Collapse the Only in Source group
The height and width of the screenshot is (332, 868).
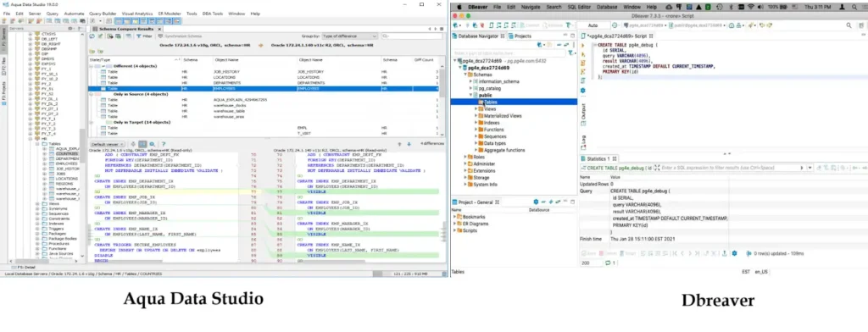(x=92, y=94)
